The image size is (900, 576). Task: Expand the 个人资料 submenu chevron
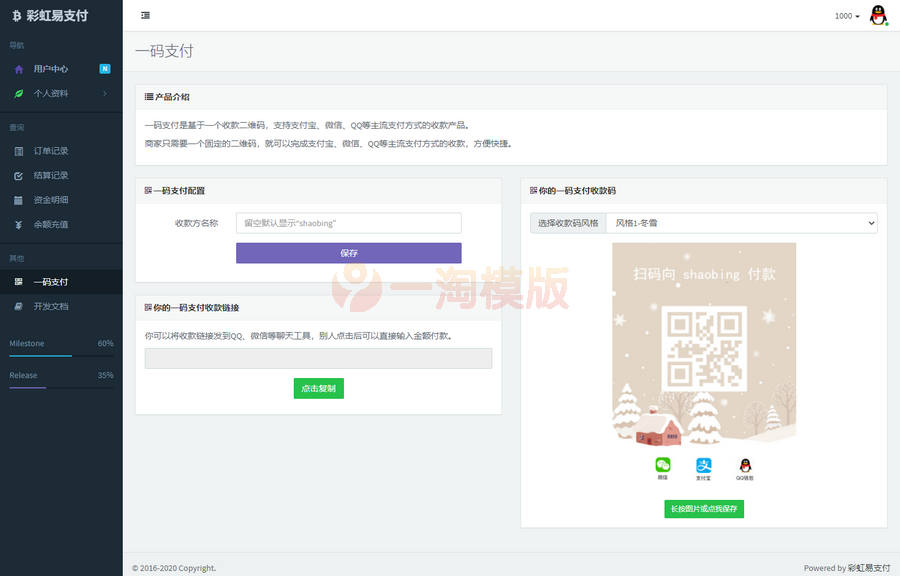(105, 93)
